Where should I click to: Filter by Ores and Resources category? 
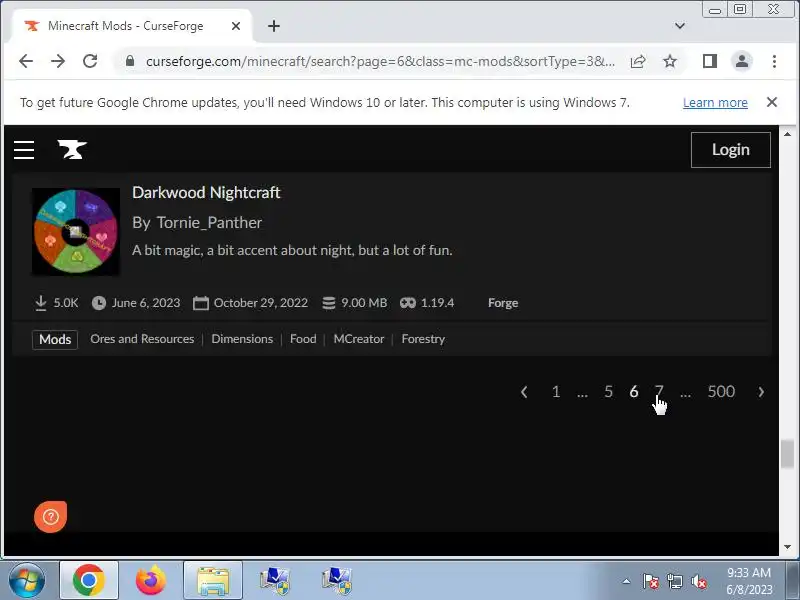coord(142,339)
